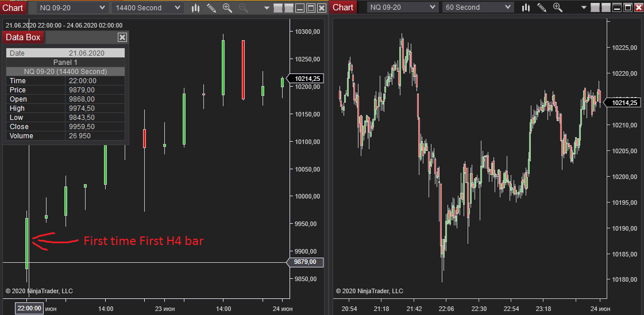The width and height of the screenshot is (644, 315).
Task: Click first gray link square in 14400 Second chart
Action: (x=278, y=8)
